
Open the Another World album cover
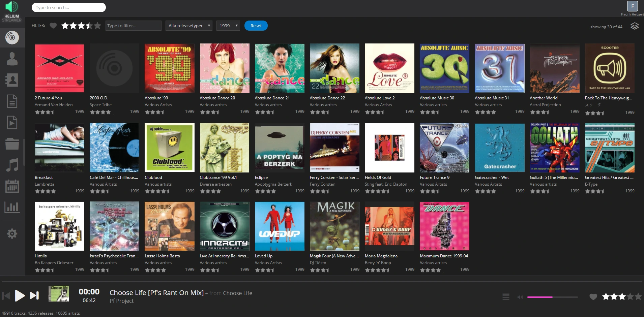tap(555, 68)
